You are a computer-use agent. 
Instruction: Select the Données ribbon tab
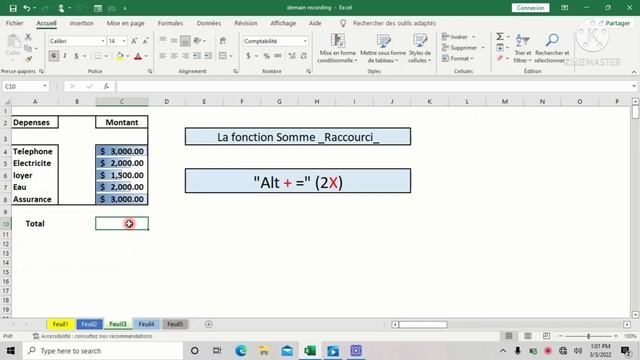pos(209,23)
